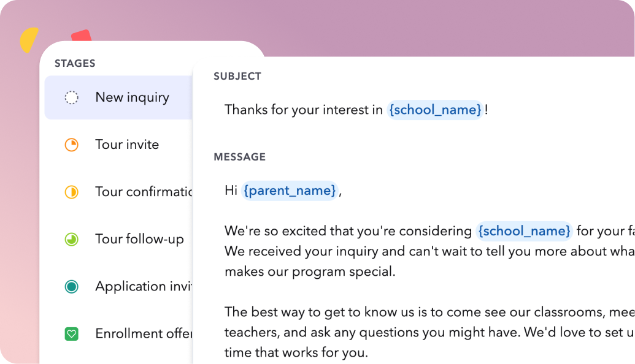This screenshot has height=364, width=635.
Task: Click the {school_name} tag in message body
Action: tap(524, 231)
